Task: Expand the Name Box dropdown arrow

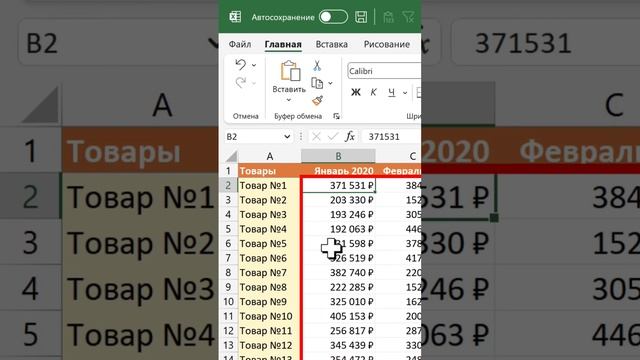Action: click(287, 137)
